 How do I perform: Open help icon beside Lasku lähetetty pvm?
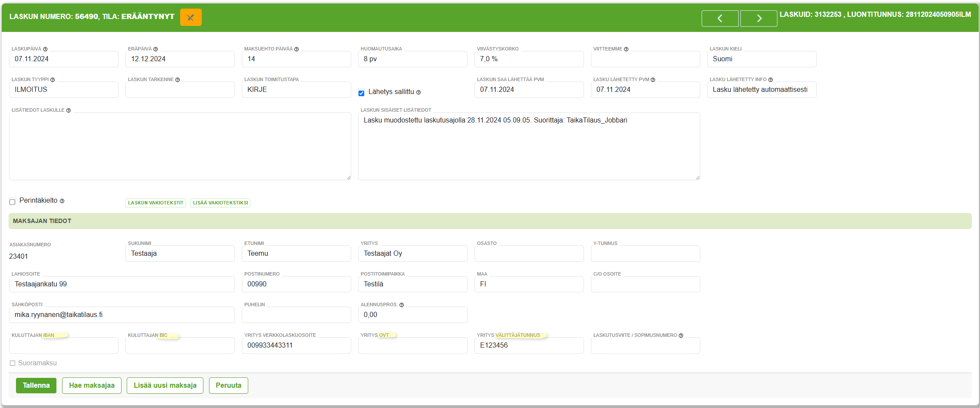[653, 80]
